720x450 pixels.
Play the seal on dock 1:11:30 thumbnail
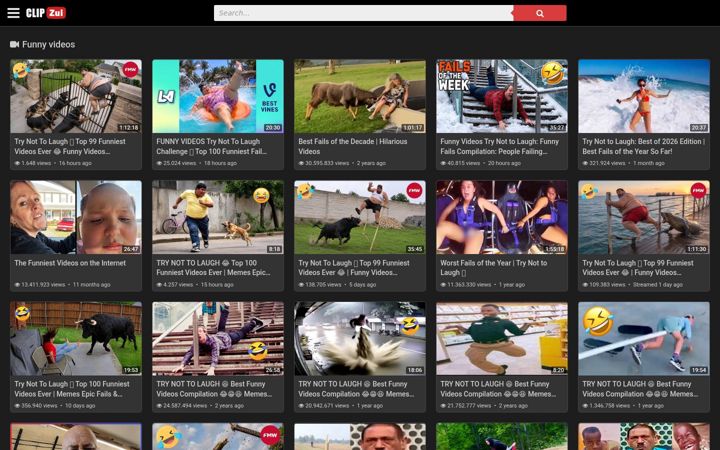coord(644,217)
